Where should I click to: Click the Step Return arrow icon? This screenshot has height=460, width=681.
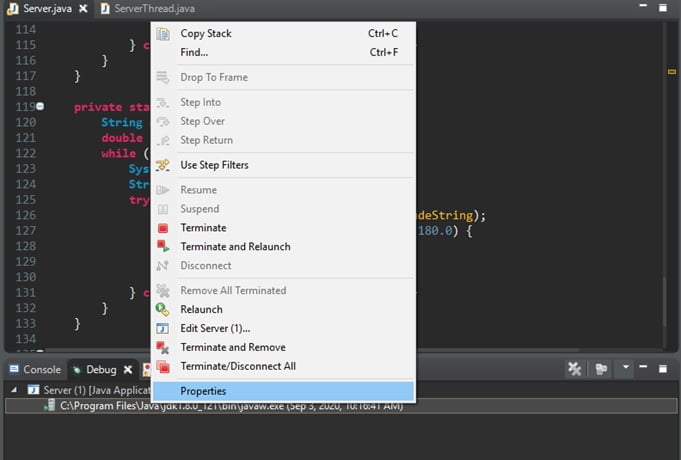click(x=163, y=141)
